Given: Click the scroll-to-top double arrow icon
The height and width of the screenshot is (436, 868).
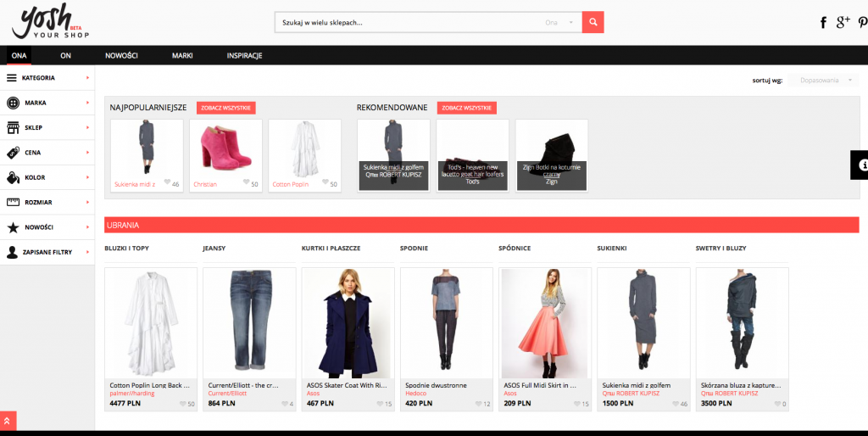Looking at the screenshot, I should (8, 420).
